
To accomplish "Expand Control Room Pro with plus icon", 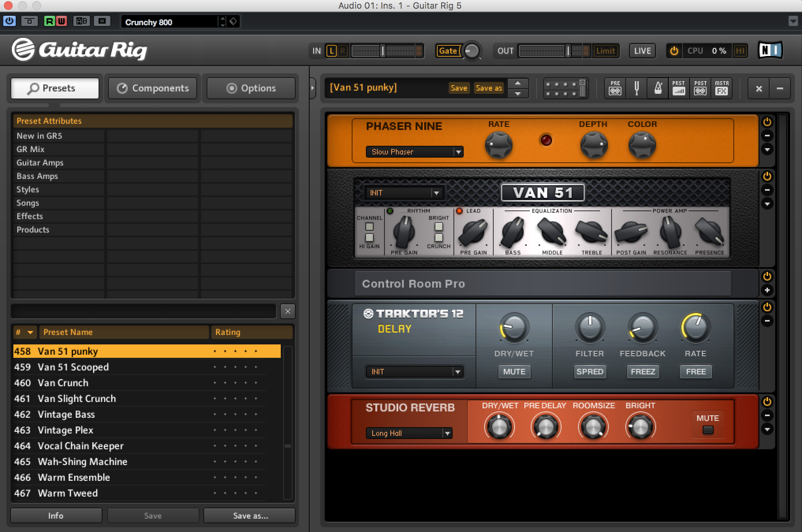I will [x=767, y=290].
